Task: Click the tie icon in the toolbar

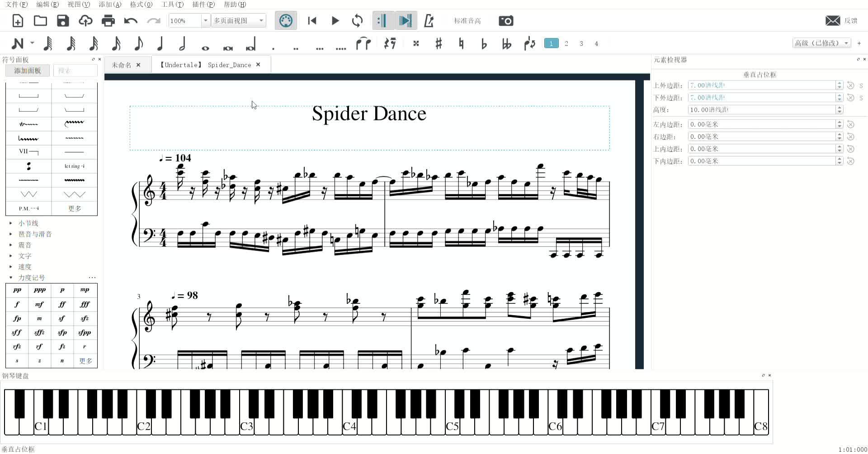Action: click(363, 43)
